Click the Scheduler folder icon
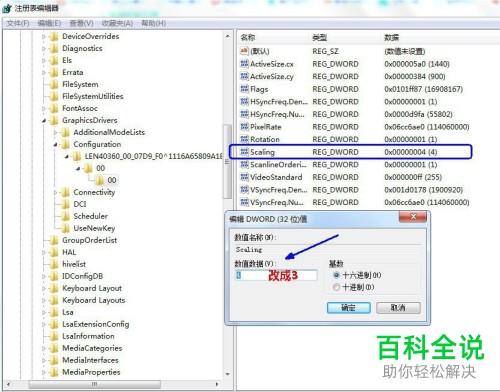Image resolution: width=500 pixels, height=392 pixels. click(x=65, y=216)
